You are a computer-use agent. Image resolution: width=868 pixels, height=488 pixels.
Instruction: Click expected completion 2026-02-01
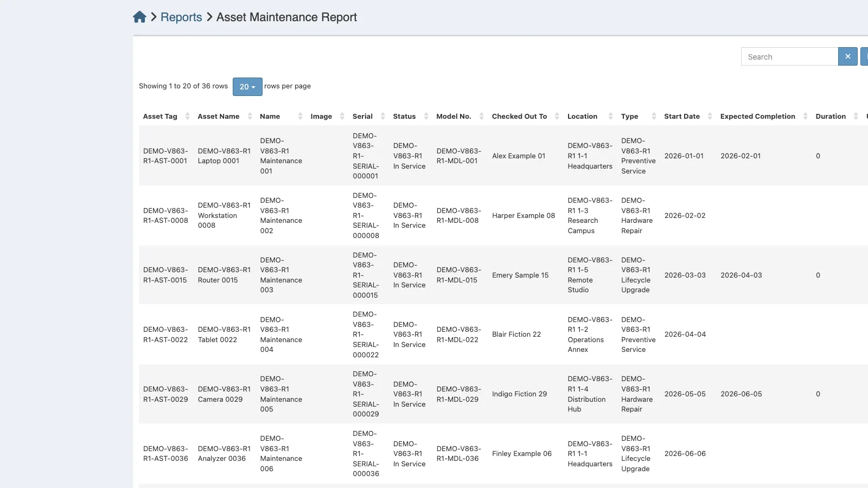click(741, 156)
